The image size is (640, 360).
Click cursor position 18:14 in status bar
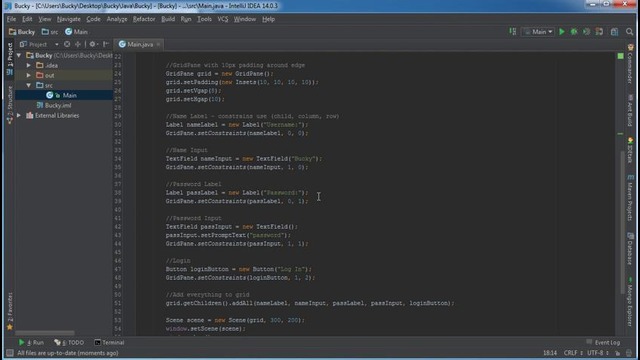tap(550, 353)
